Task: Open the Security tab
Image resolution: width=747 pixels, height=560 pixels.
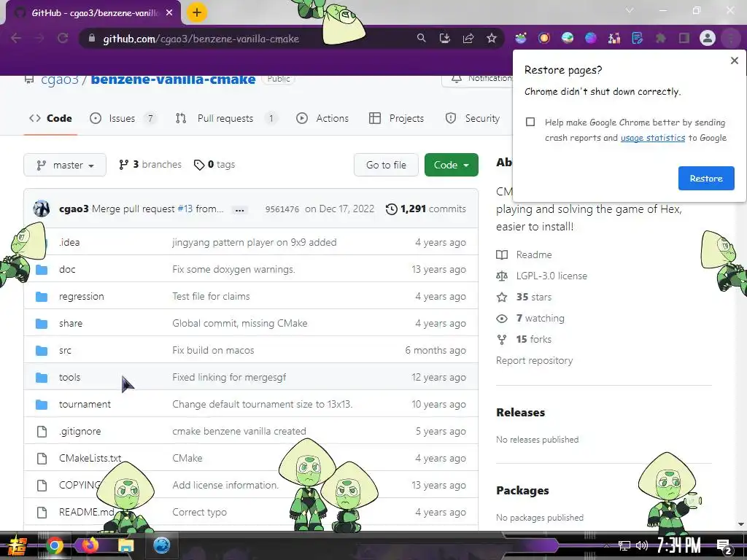Action: 473,118
